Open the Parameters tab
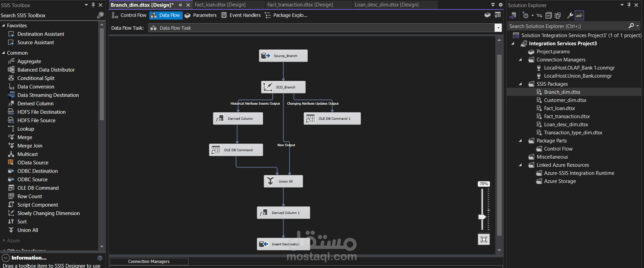 (x=201, y=15)
